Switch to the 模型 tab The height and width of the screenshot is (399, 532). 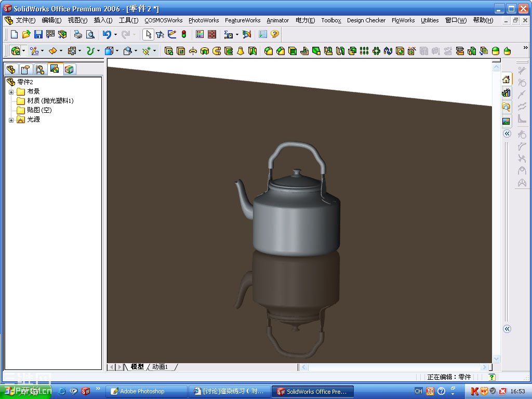point(137,367)
